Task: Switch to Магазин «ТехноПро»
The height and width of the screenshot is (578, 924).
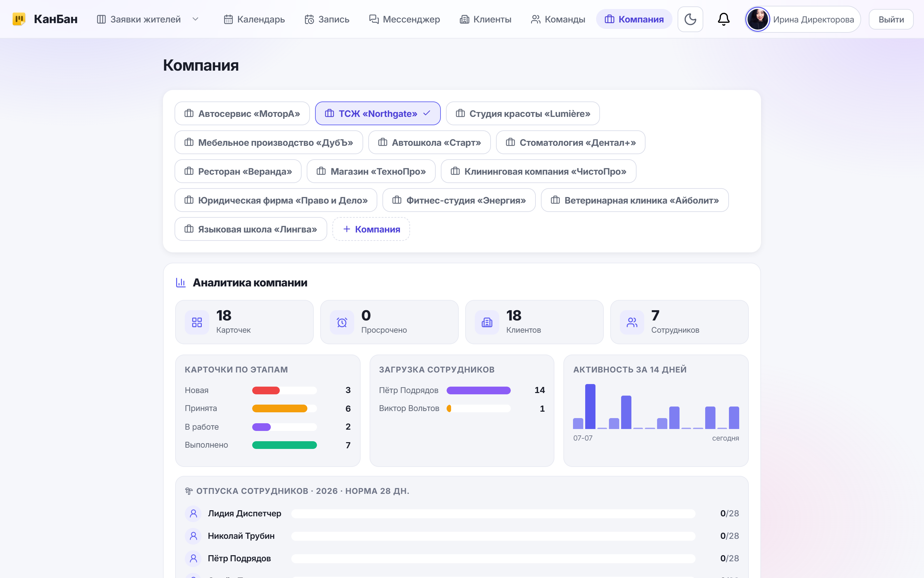Action: point(371,171)
